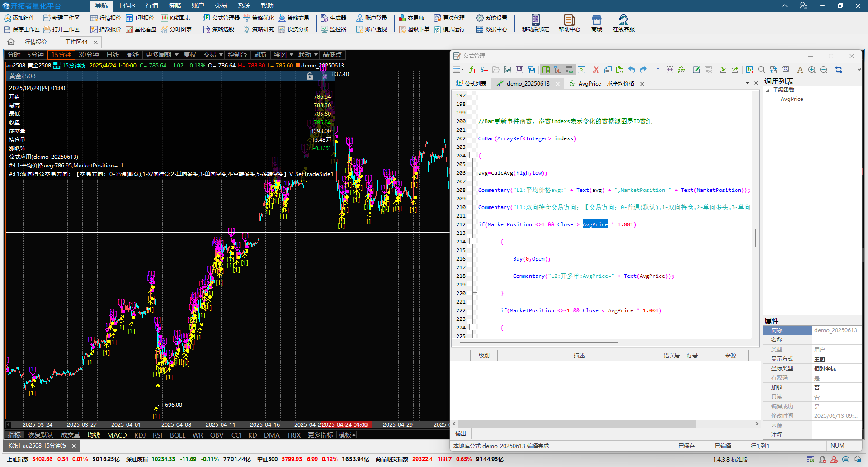The height and width of the screenshot is (467, 868).
Task: Open the 公式管理器 formula manager
Action: [x=222, y=18]
